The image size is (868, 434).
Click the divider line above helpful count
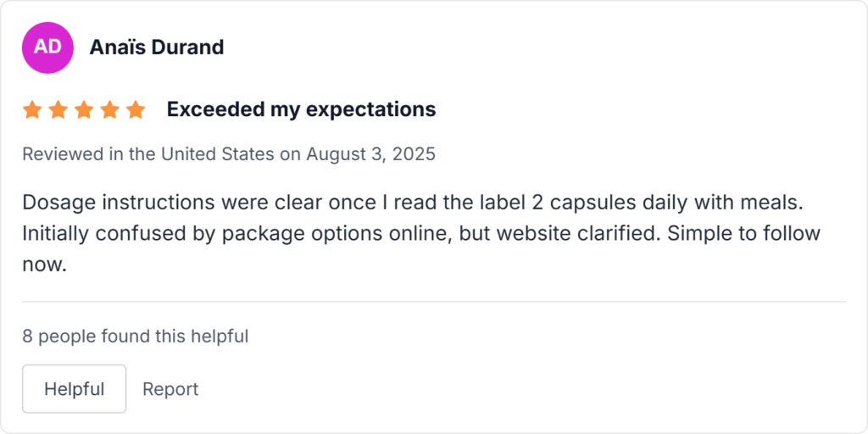click(x=434, y=301)
